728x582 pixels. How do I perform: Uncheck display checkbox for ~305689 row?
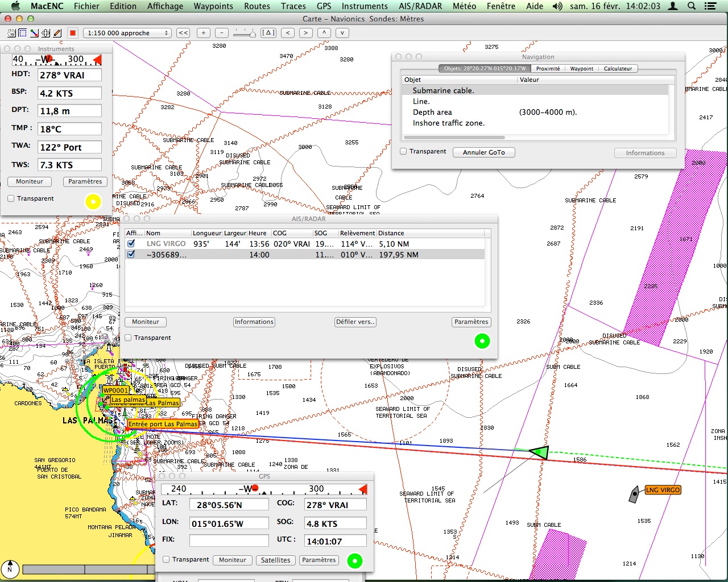[131, 254]
